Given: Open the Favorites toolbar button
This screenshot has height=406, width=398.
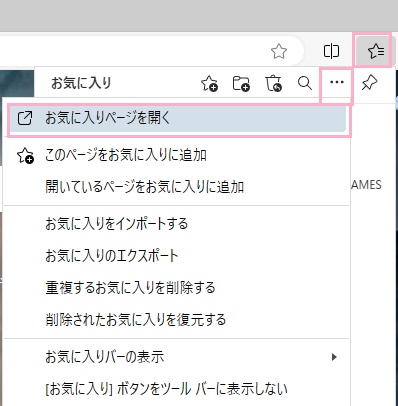Looking at the screenshot, I should pyautogui.click(x=376, y=51).
